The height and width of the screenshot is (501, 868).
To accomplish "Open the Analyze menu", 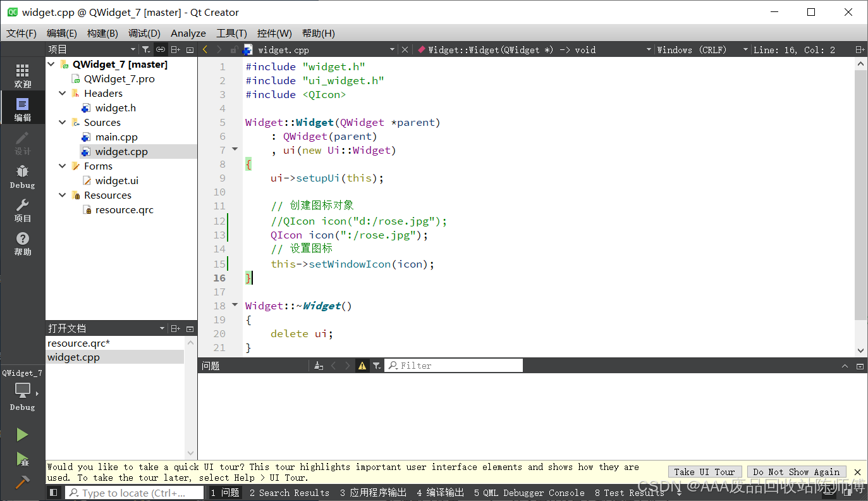I will point(188,33).
